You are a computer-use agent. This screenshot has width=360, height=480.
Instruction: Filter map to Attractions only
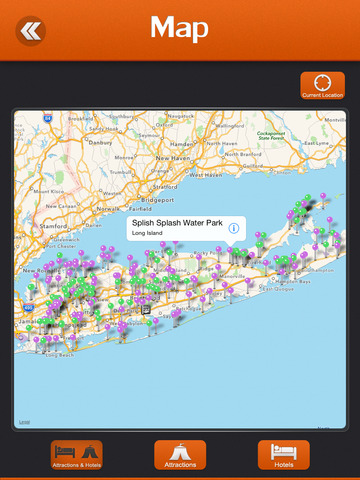tap(180, 455)
